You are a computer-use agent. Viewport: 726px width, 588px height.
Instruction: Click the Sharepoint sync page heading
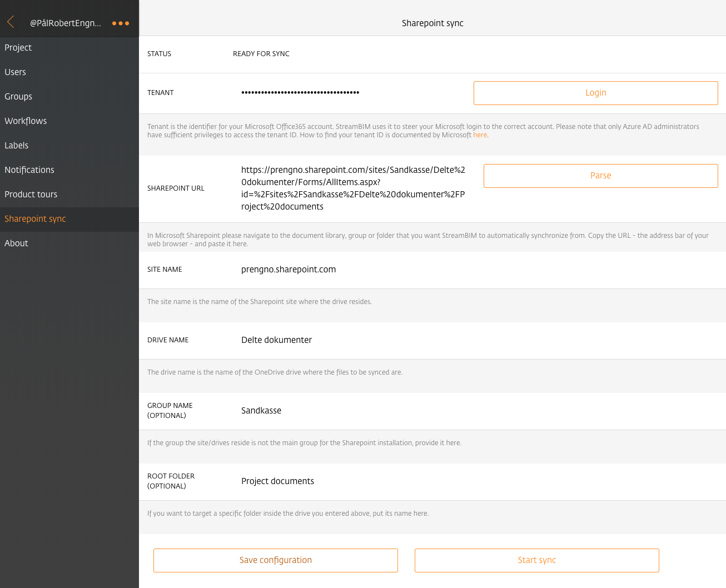tap(432, 23)
